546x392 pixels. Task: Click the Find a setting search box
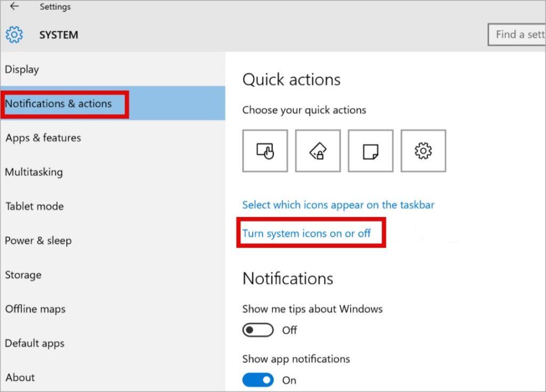[516, 35]
